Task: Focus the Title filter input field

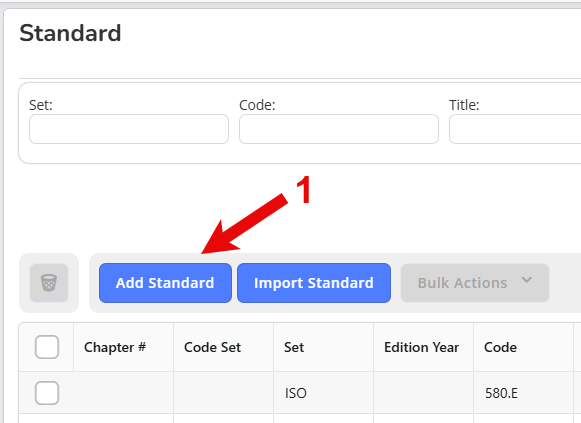Action: (x=515, y=129)
